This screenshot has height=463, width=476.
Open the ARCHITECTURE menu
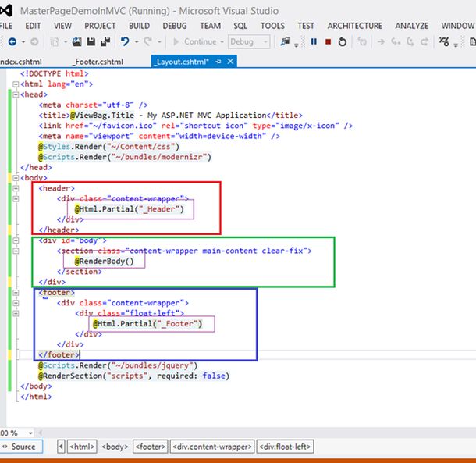(354, 25)
